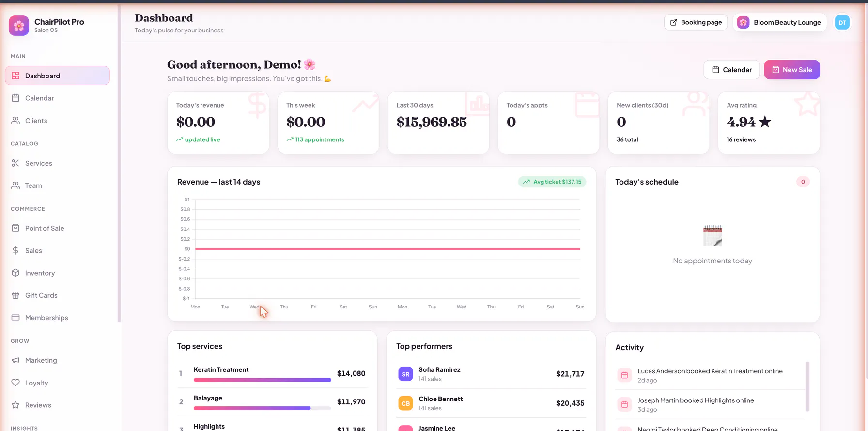
Task: Click "113 appointments" text
Action: click(x=320, y=139)
